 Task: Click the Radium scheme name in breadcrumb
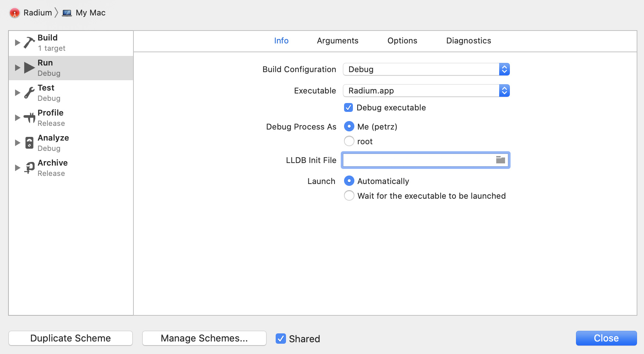pyautogui.click(x=38, y=13)
